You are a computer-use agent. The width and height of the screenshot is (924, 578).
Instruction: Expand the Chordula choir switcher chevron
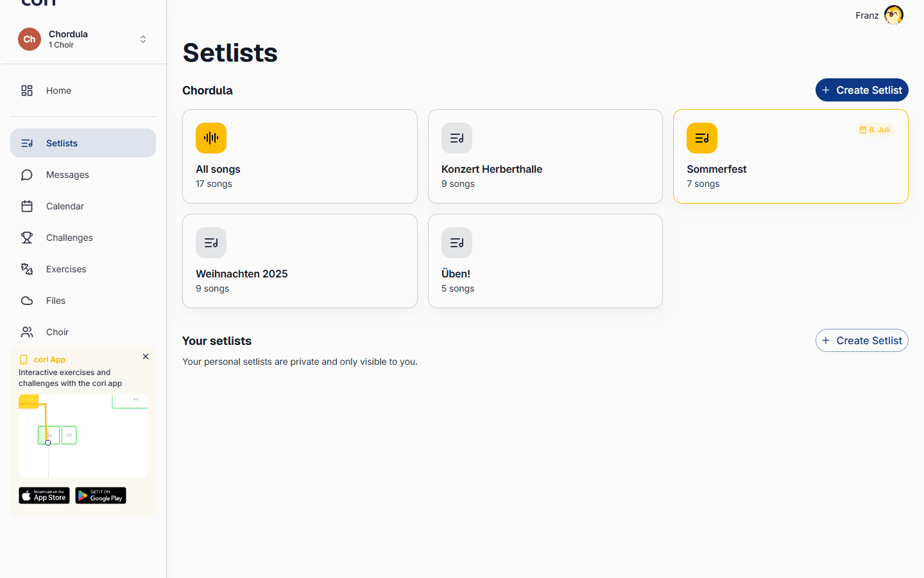(x=143, y=39)
